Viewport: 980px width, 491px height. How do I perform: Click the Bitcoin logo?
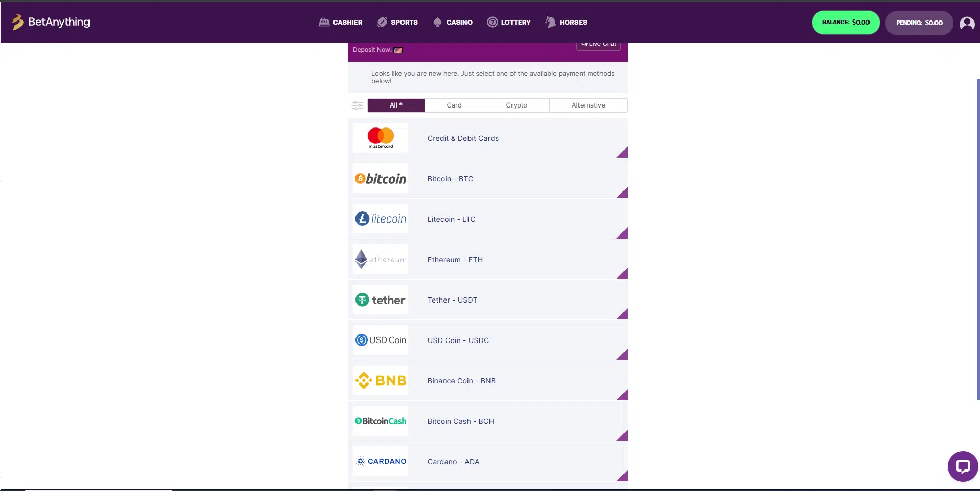click(x=381, y=178)
